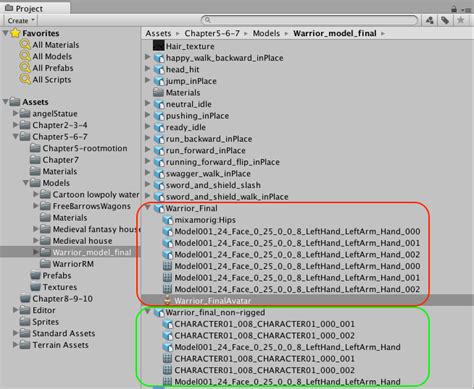Click the Warrior_Final model icon
474x389 pixels.
point(159,209)
